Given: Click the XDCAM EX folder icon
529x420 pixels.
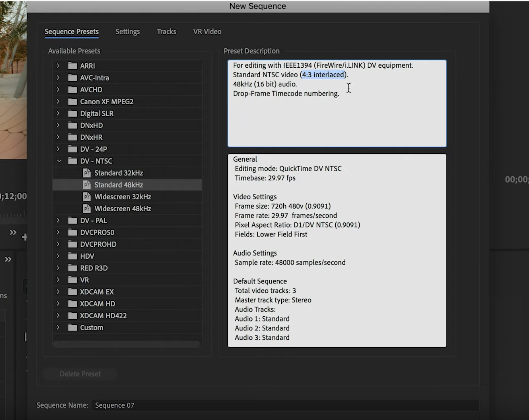Looking at the screenshot, I should [72, 292].
